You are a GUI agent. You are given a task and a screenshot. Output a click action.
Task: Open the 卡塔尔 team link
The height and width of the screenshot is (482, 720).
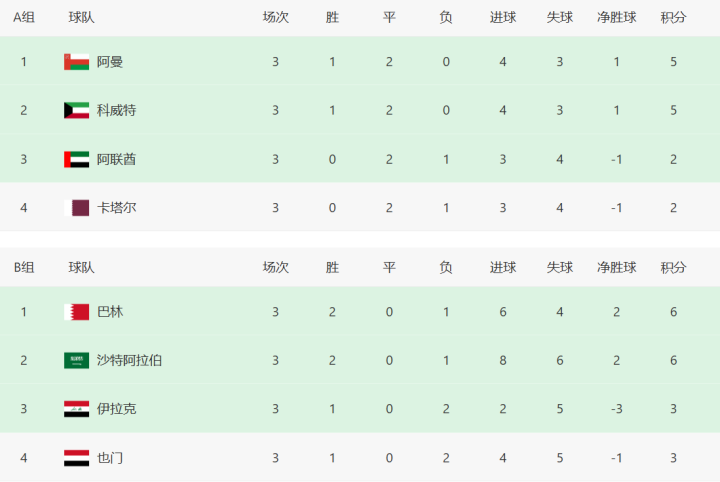117,208
